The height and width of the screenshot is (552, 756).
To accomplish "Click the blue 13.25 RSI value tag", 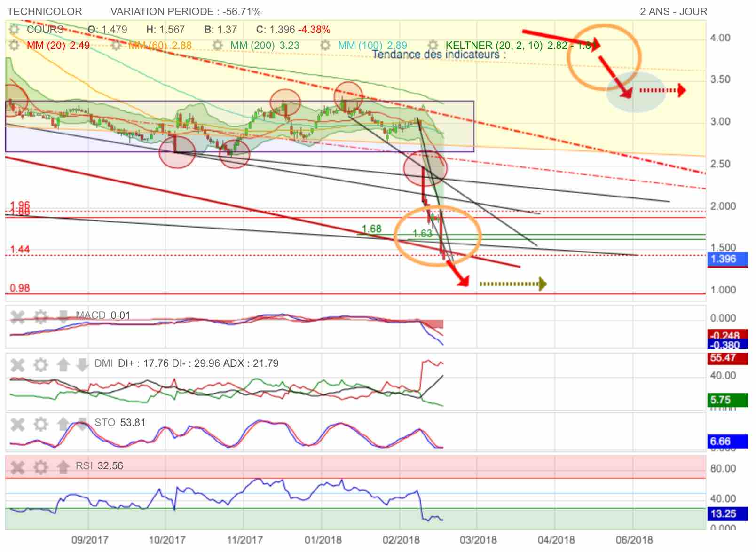I will coord(727,513).
